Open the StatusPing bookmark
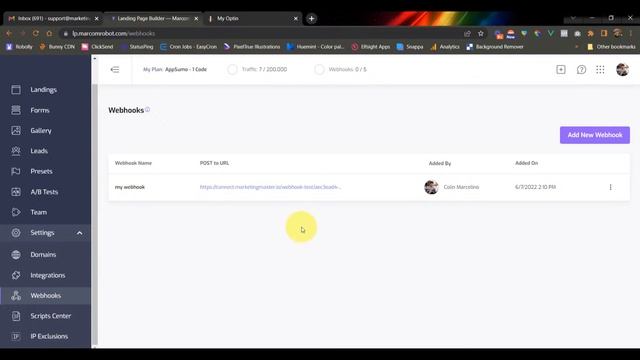Viewport: 640px width, 360px height. (x=138, y=47)
